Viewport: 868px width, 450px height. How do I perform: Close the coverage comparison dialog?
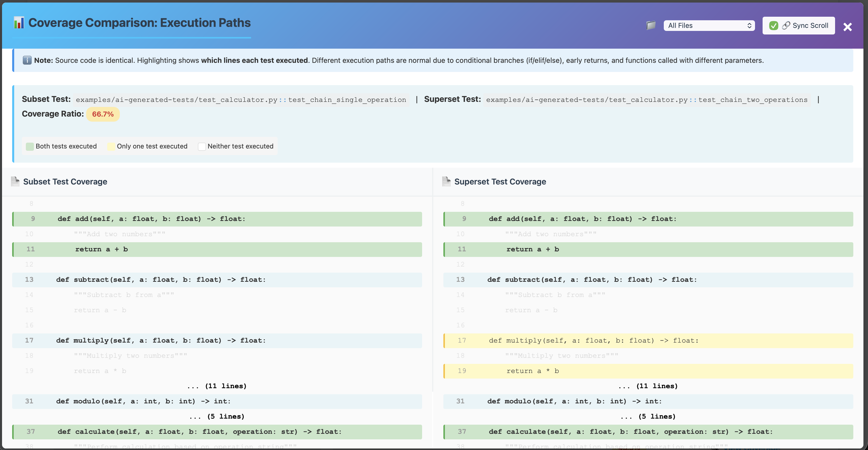pos(847,27)
